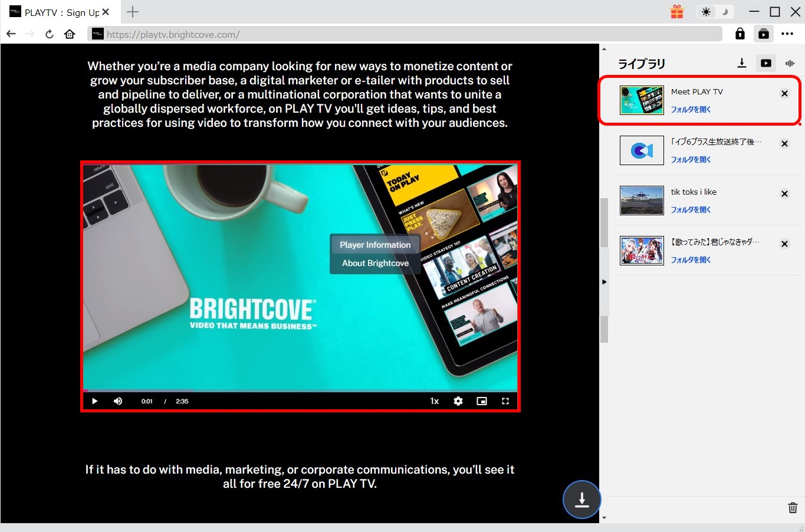Select the PLAYTV : Sign Up tab

point(60,12)
